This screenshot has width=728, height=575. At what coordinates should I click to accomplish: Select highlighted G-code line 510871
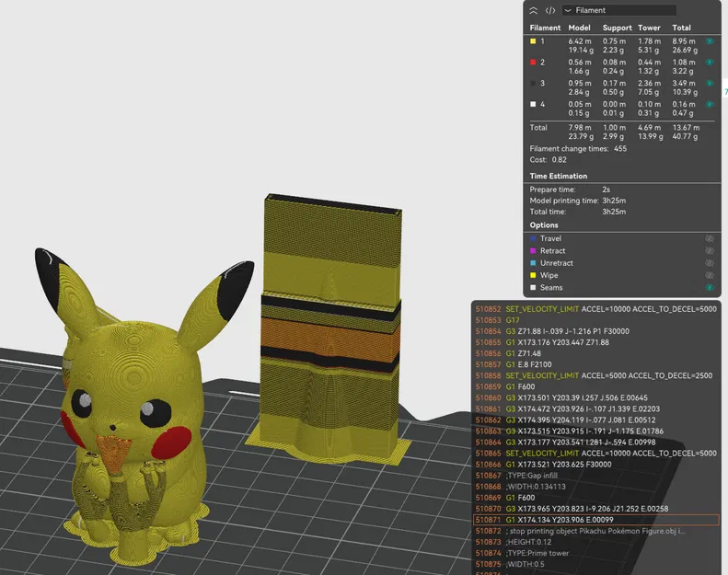click(596, 520)
